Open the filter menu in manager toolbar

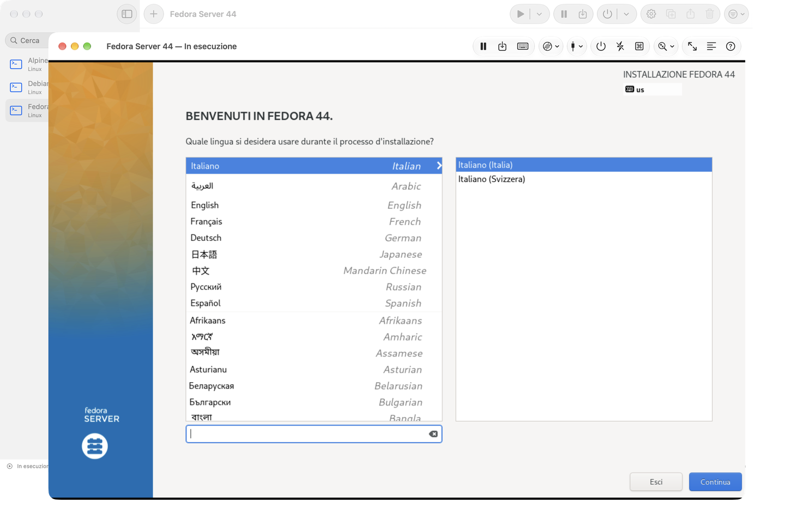click(736, 14)
